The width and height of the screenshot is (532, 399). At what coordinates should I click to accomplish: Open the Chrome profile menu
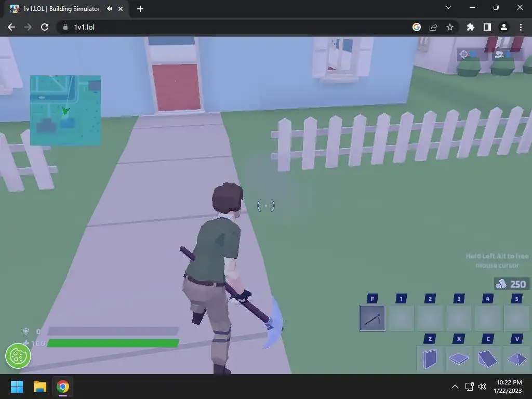[x=504, y=27]
